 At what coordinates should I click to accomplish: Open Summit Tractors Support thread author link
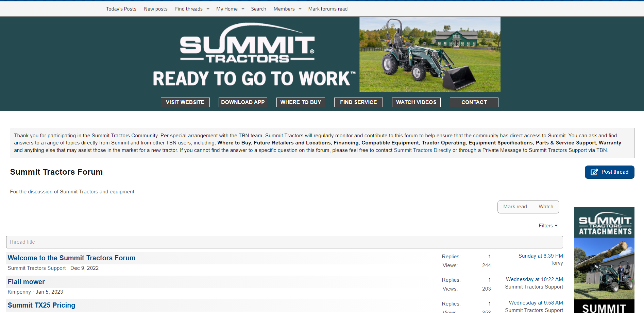37,268
